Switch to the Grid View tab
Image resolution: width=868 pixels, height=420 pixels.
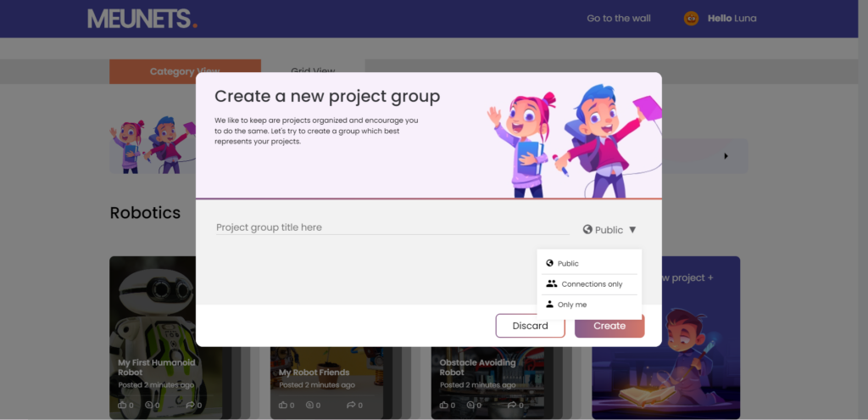[313, 71]
